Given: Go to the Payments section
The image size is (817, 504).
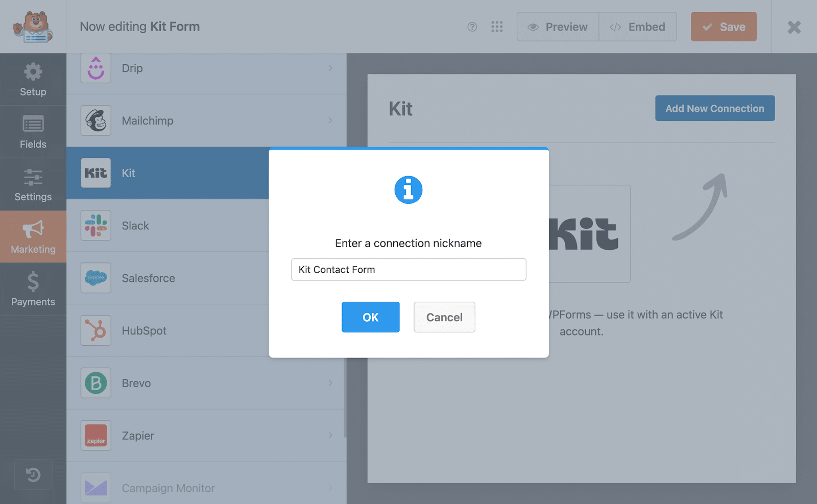Looking at the screenshot, I should pyautogui.click(x=33, y=289).
